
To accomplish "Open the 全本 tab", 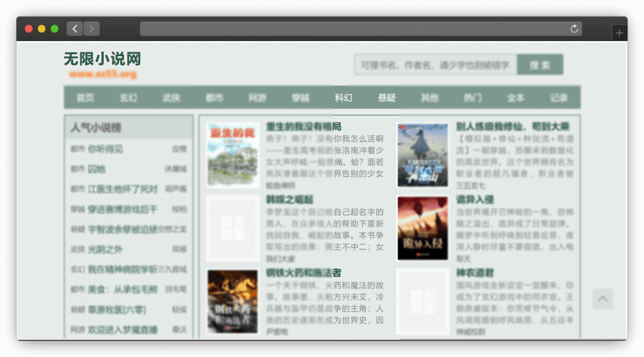I will [516, 98].
